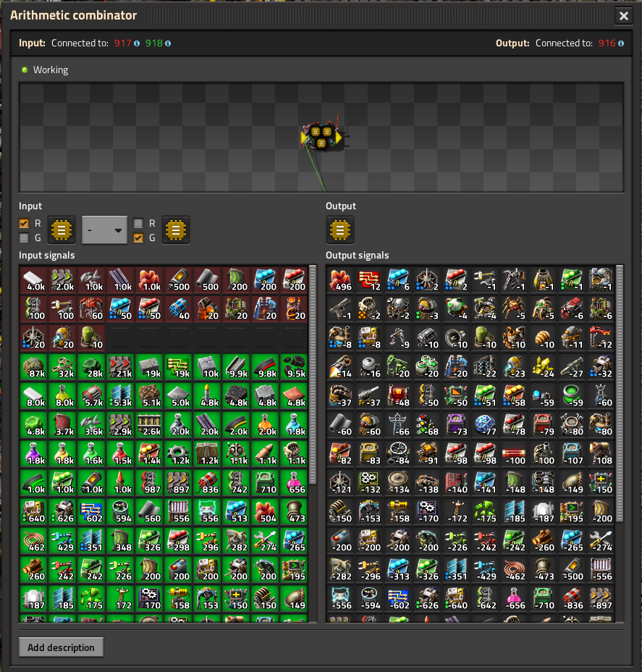The height and width of the screenshot is (672, 642).
Task: Click the Output signal selector button
Action: (x=339, y=230)
